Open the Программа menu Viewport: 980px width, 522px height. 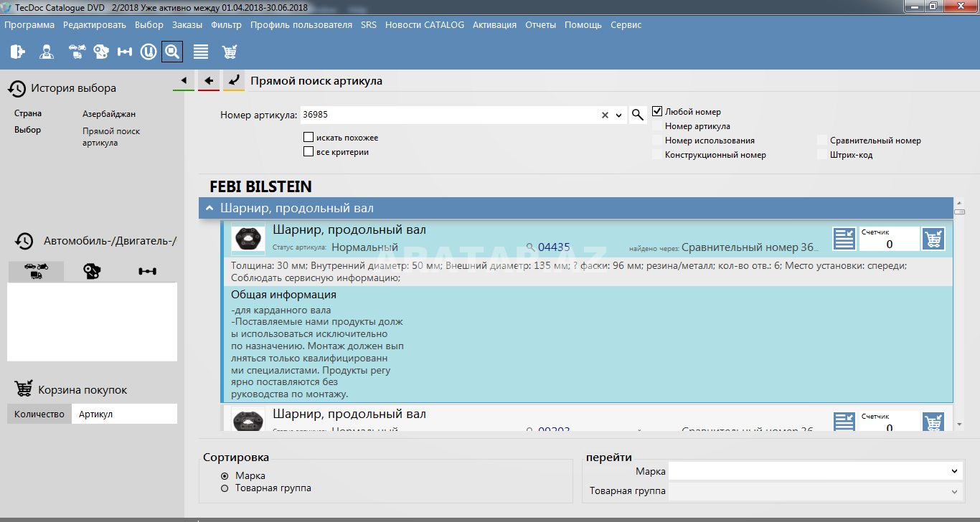[29, 24]
